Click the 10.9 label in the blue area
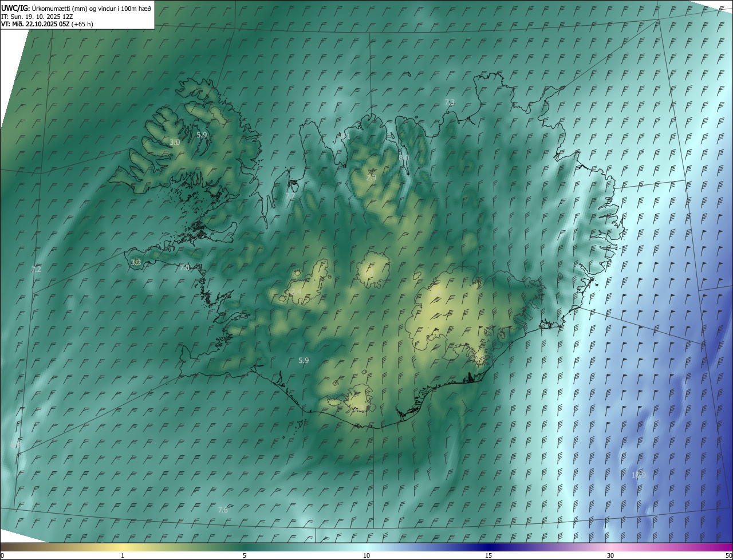Viewport: 733px width, 560px height. click(x=639, y=475)
